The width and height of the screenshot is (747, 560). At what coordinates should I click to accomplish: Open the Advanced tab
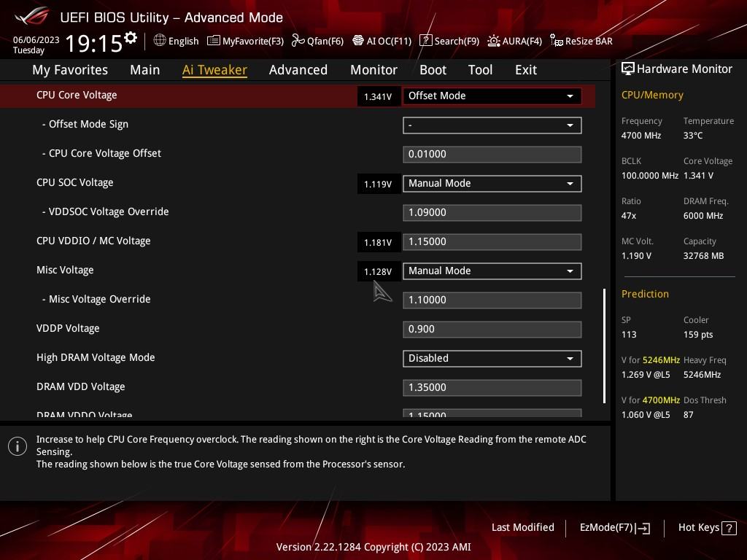[x=298, y=70]
